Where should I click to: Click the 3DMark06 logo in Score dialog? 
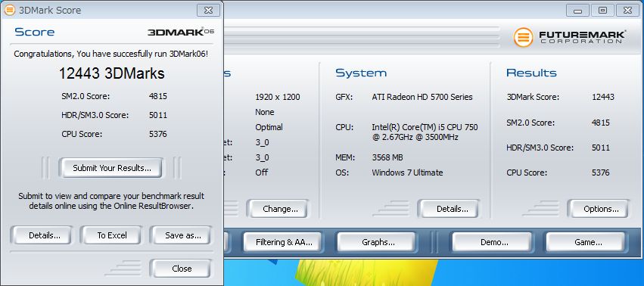pyautogui.click(x=181, y=32)
